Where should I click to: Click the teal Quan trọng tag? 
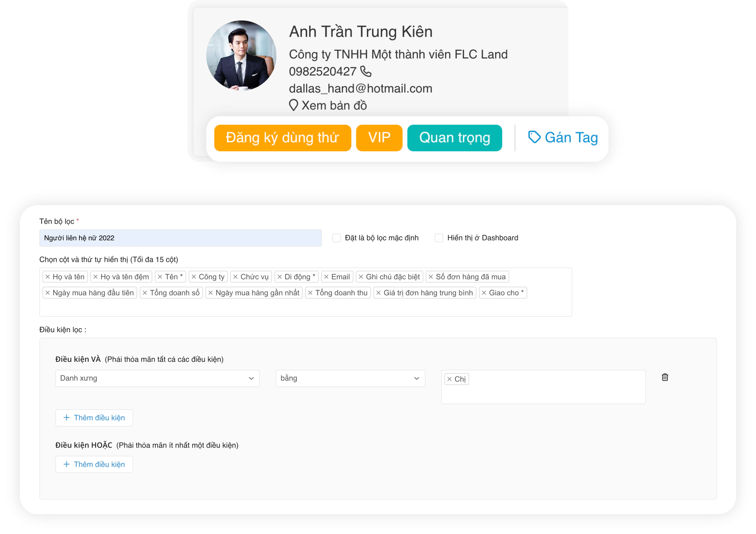(x=454, y=138)
